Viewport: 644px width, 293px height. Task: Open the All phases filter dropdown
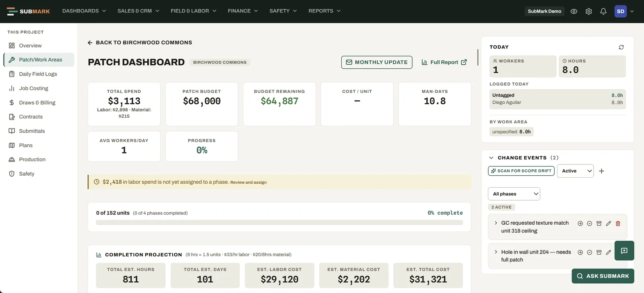(x=514, y=194)
